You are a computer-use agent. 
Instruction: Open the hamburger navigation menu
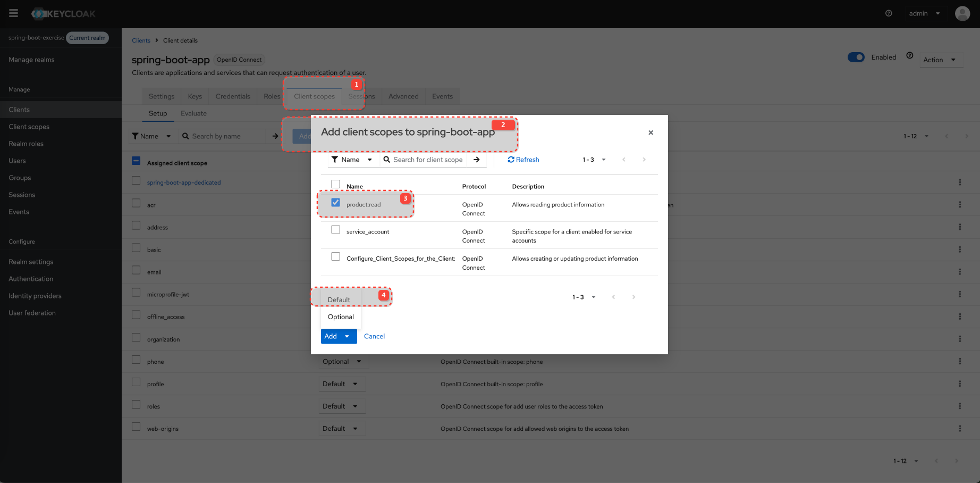pyautogui.click(x=13, y=13)
